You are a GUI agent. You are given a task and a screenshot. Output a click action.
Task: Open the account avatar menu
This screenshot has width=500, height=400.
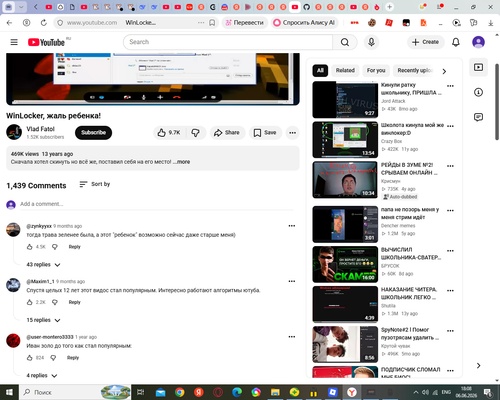pyautogui.click(x=478, y=42)
